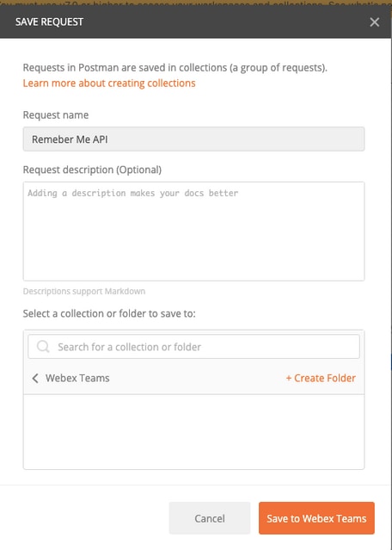The width and height of the screenshot is (392, 550).
Task: Cancel saving the request
Action: pos(210,518)
